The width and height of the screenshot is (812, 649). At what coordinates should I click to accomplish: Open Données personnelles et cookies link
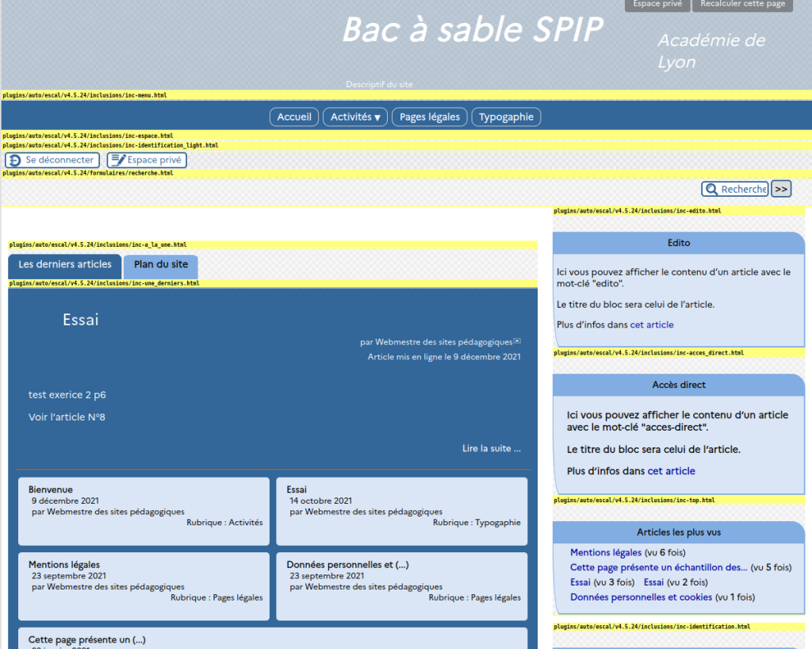click(641, 597)
